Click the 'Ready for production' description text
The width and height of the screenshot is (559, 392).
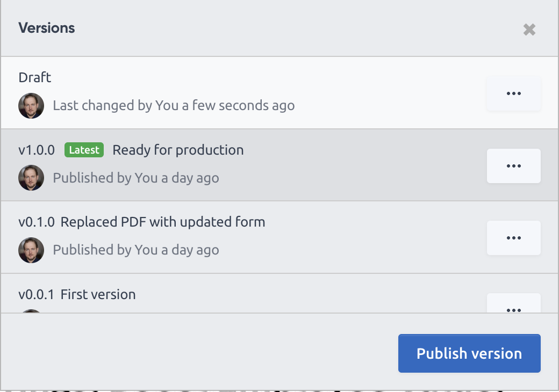(177, 150)
